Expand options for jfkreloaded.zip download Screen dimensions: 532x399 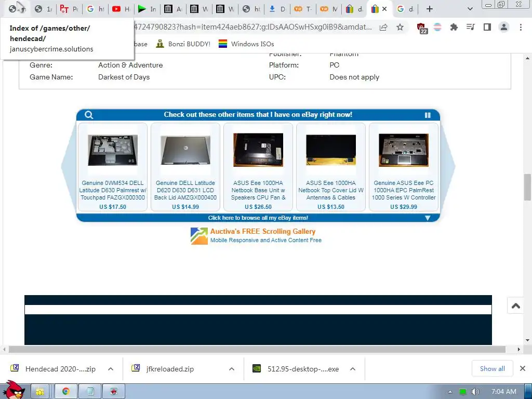click(232, 369)
